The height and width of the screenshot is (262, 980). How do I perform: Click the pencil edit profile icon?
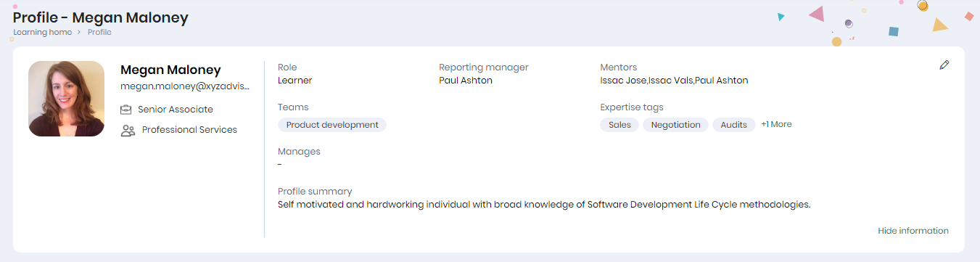(944, 65)
